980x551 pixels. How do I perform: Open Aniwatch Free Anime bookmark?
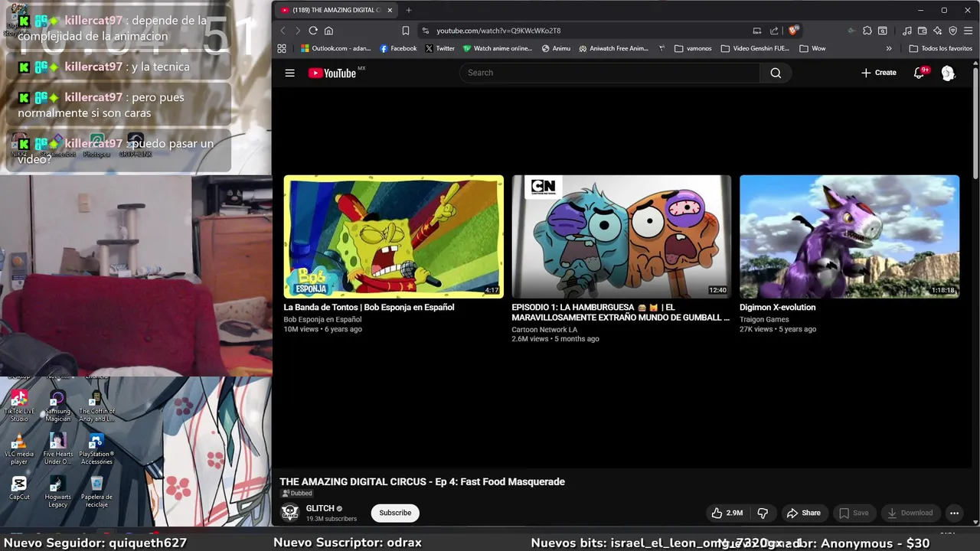pyautogui.click(x=613, y=48)
